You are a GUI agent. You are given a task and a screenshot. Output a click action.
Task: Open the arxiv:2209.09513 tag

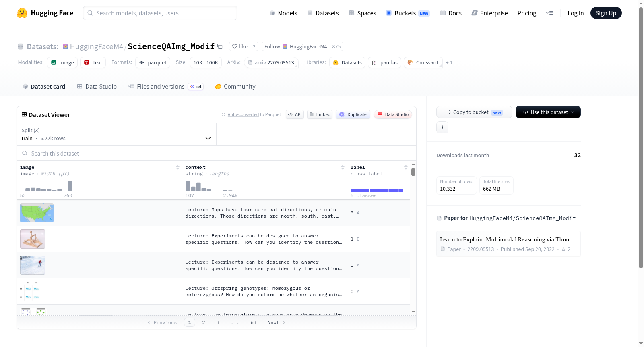271,62
